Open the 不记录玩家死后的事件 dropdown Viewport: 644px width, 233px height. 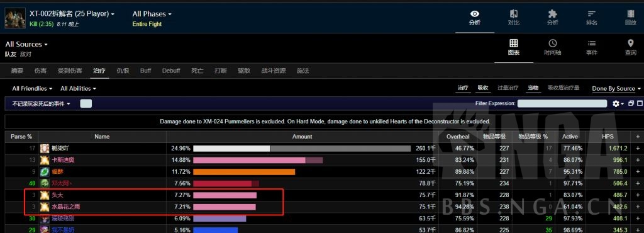pos(41,104)
